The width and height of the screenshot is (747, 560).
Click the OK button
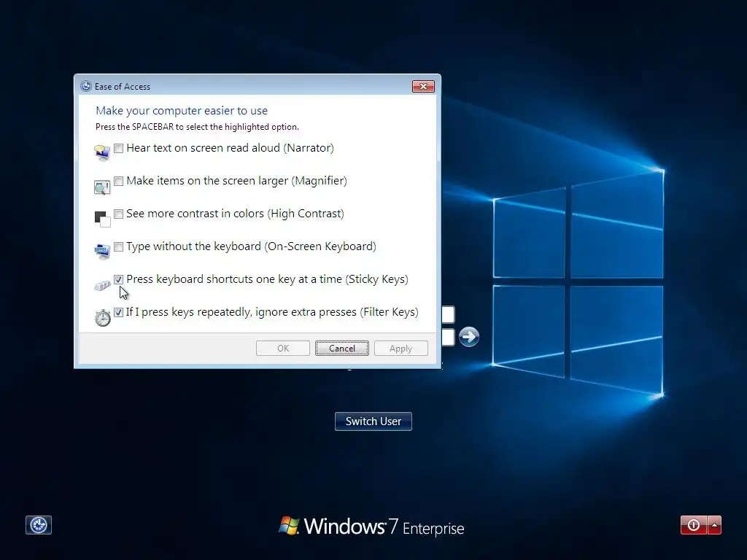tap(283, 348)
